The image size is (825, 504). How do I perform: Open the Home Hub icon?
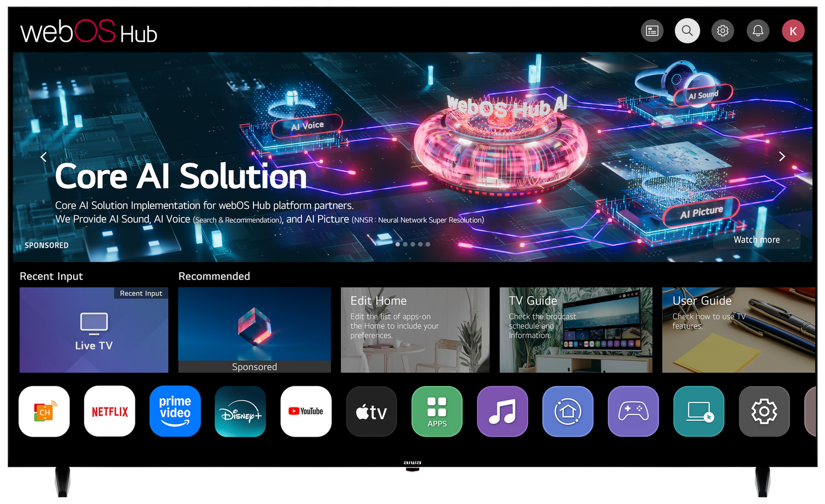[568, 411]
